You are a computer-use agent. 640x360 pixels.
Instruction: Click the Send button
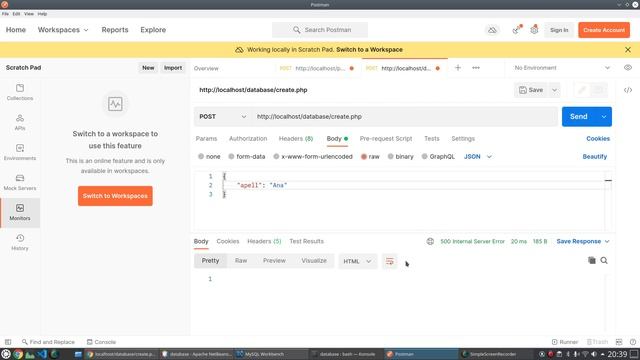pos(579,117)
